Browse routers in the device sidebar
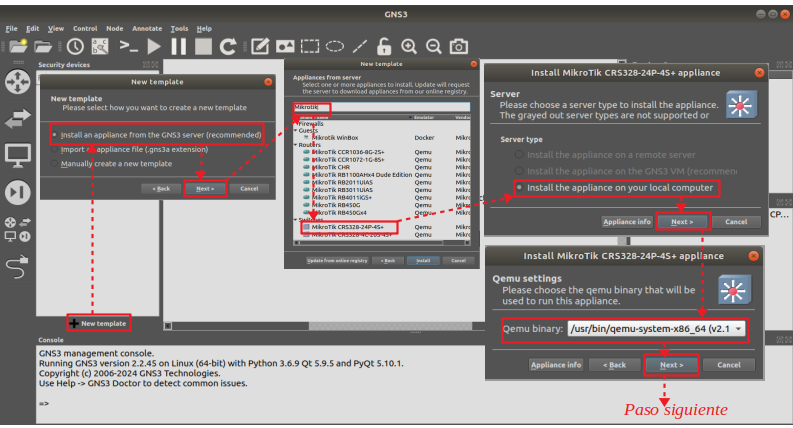 18,81
